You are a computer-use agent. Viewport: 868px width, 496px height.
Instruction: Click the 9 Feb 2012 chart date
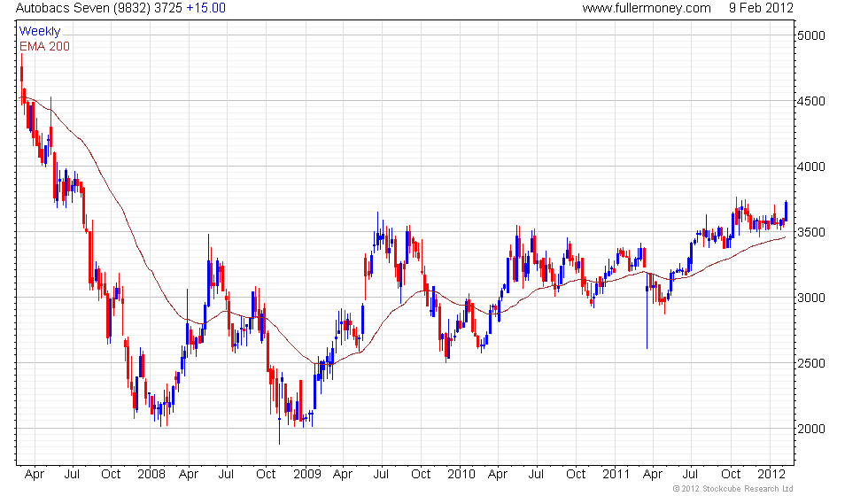760,8
